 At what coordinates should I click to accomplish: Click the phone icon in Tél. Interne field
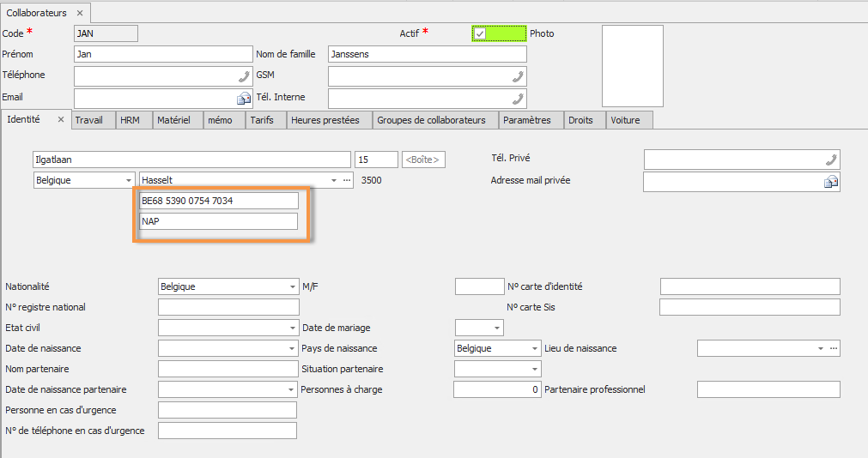pyautogui.click(x=518, y=99)
